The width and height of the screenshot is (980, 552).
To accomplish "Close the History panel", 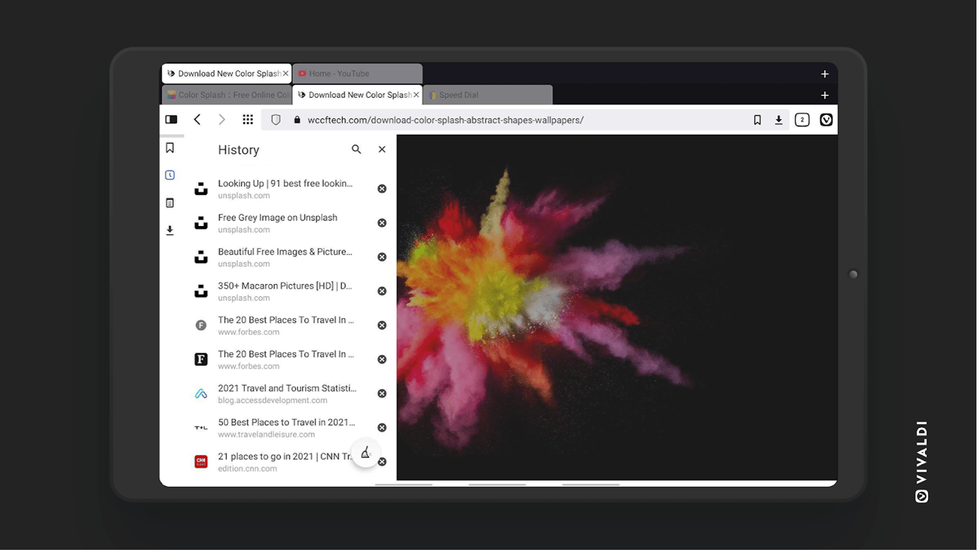I will [382, 150].
